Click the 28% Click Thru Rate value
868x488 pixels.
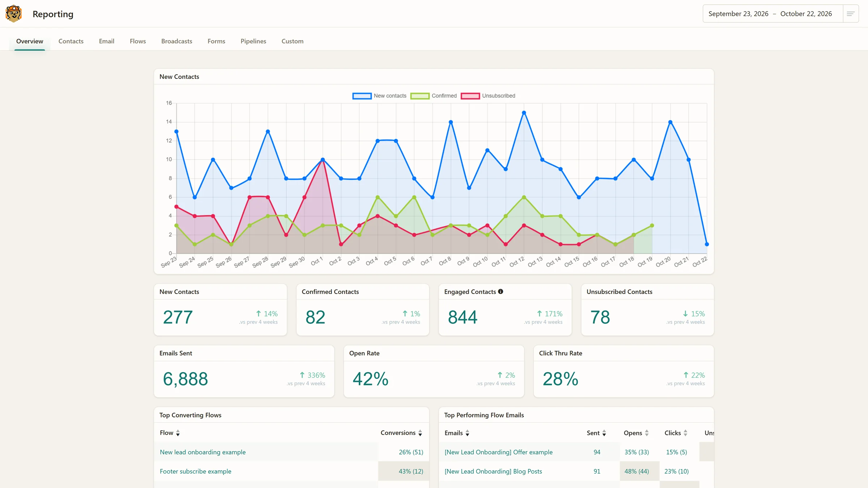click(x=561, y=379)
